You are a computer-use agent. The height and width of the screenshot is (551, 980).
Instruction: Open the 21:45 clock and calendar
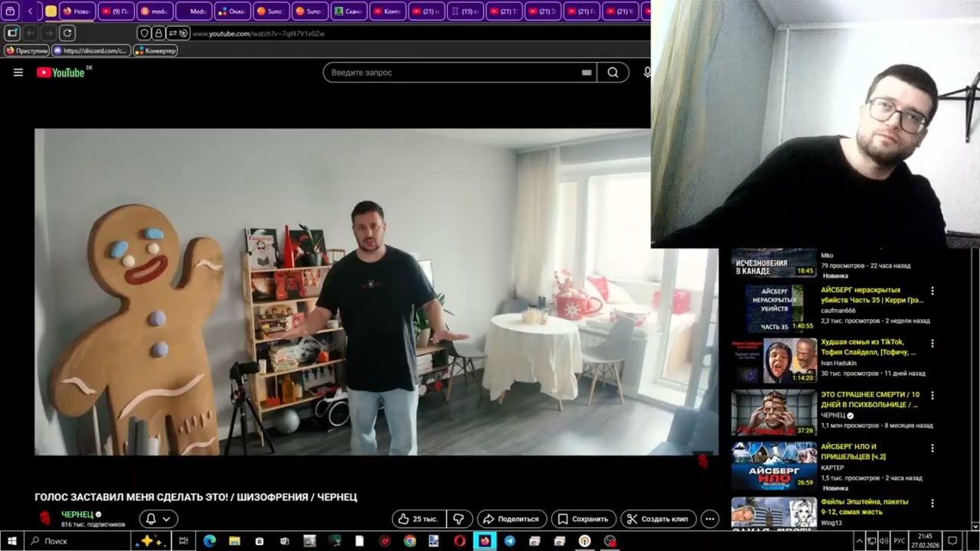point(925,541)
